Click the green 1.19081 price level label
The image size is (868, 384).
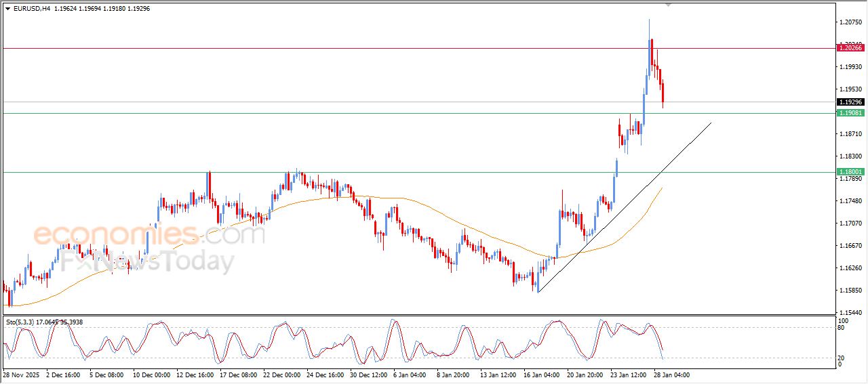tap(850, 113)
